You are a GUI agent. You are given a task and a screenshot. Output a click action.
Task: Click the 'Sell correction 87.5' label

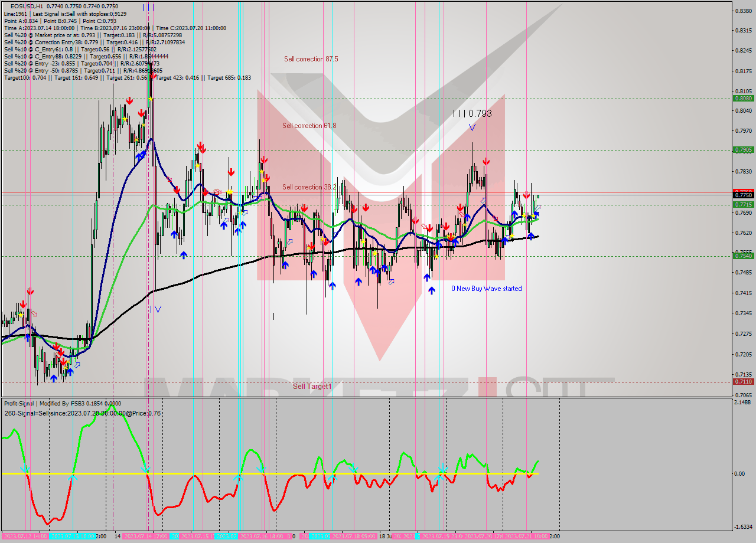311,59
